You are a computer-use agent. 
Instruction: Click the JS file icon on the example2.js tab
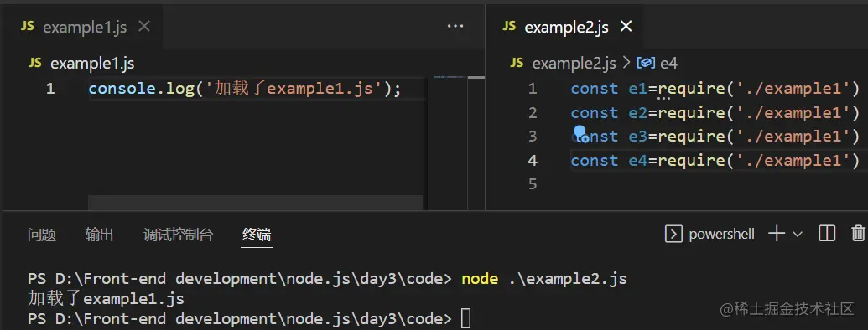tap(509, 27)
